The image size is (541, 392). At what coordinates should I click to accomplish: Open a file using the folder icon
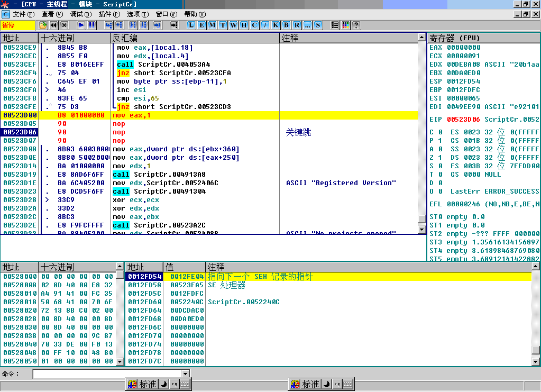coord(43,25)
